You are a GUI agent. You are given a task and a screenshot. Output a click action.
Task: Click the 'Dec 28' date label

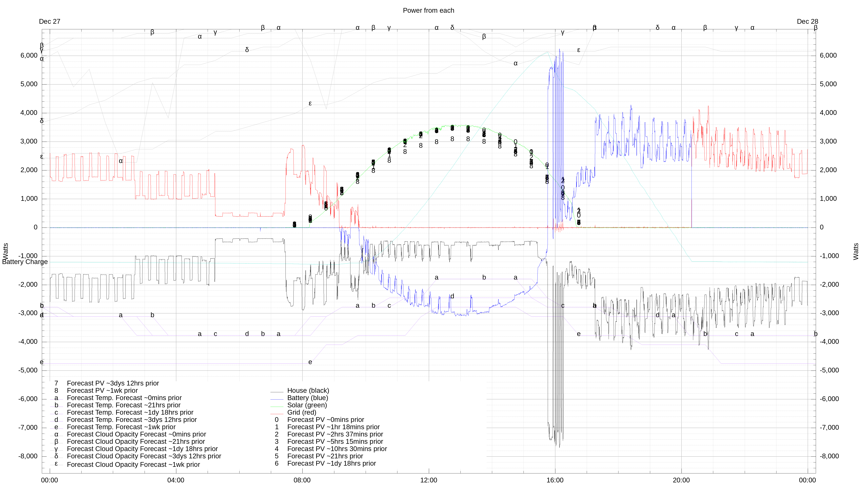pyautogui.click(x=807, y=22)
